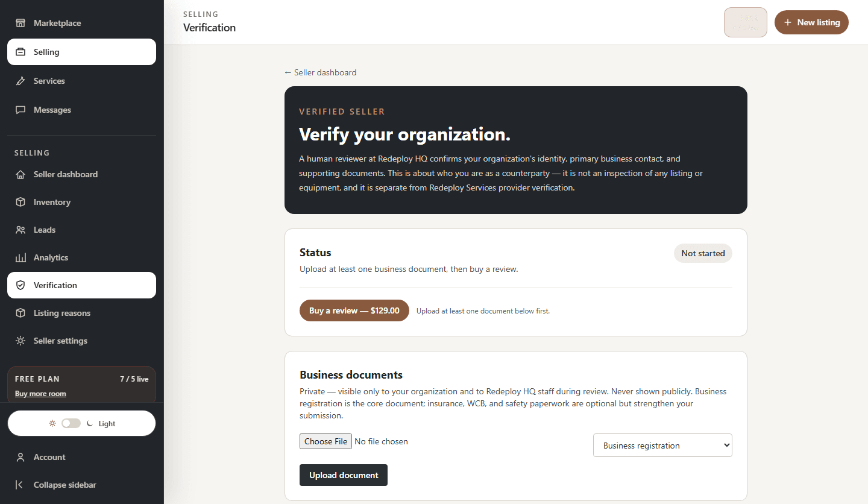868x504 pixels.
Task: Open Marketplace via its storefront icon
Action: [20, 23]
